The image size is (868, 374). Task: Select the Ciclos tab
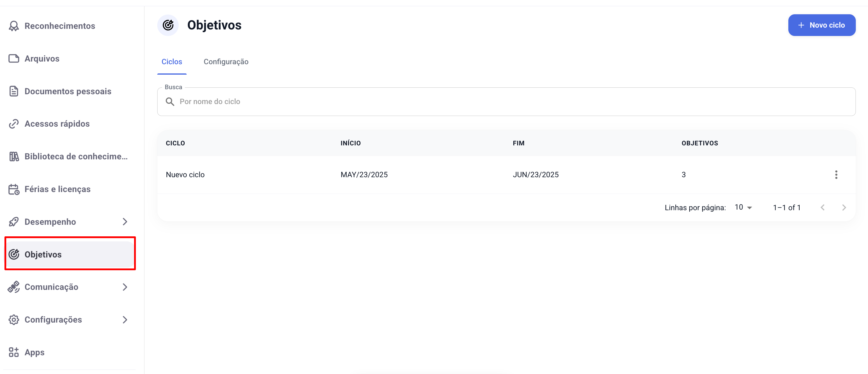[x=172, y=62]
